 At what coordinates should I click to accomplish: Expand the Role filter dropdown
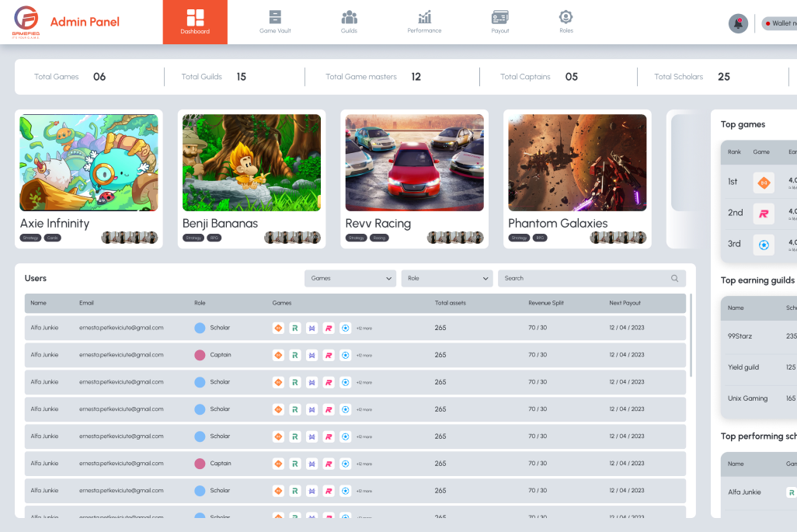click(447, 278)
